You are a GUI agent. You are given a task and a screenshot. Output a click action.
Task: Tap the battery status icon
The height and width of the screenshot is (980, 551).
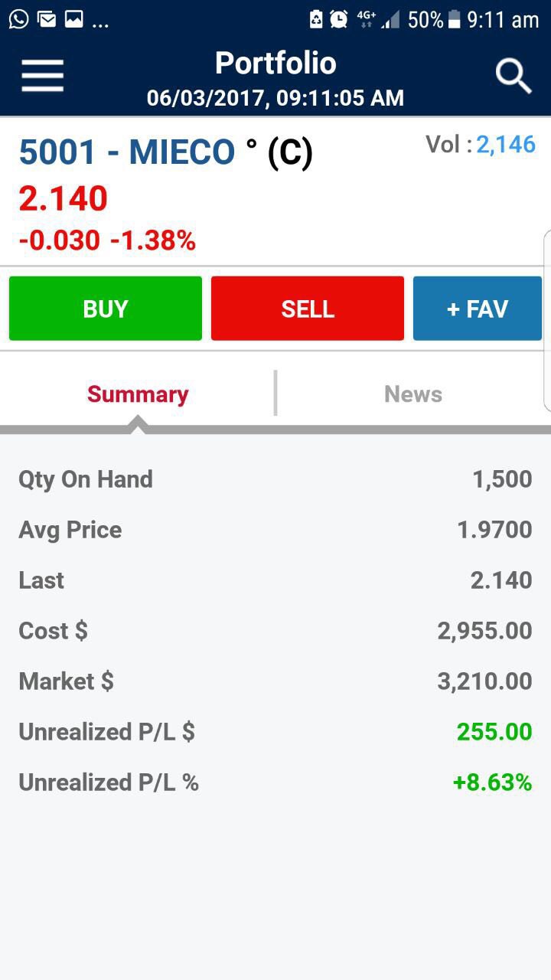(455, 20)
